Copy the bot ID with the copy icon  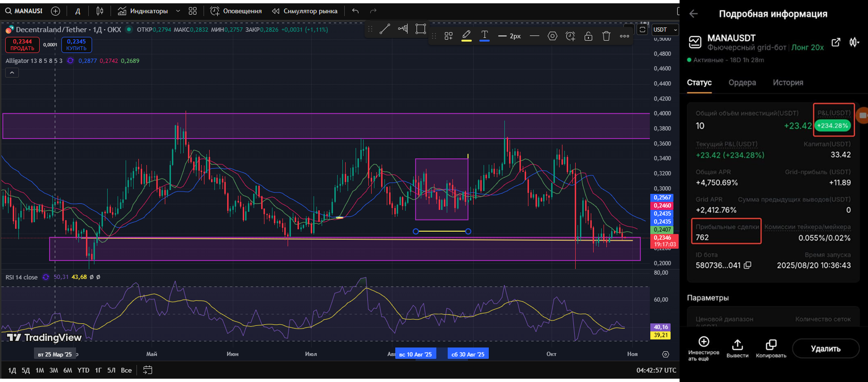748,265
